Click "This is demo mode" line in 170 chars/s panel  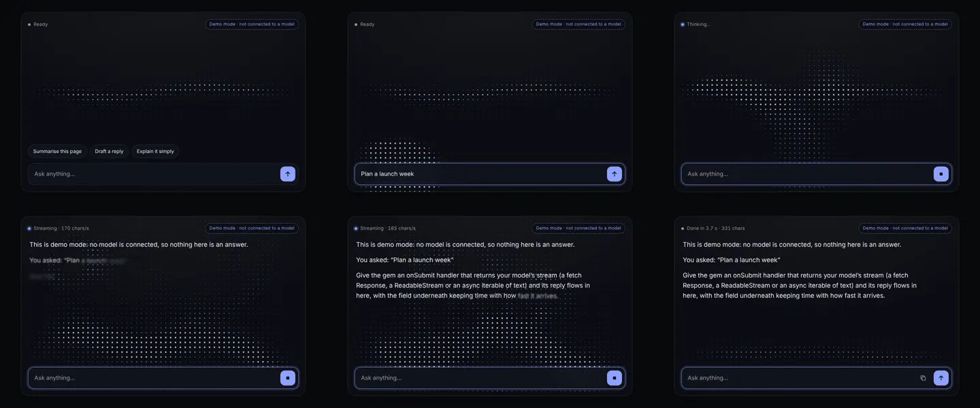click(139, 245)
